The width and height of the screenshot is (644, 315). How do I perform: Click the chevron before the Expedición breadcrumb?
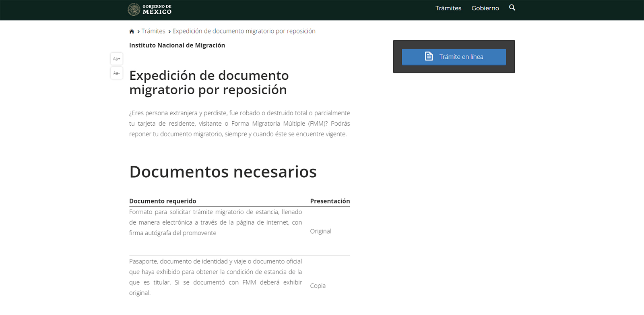(169, 31)
